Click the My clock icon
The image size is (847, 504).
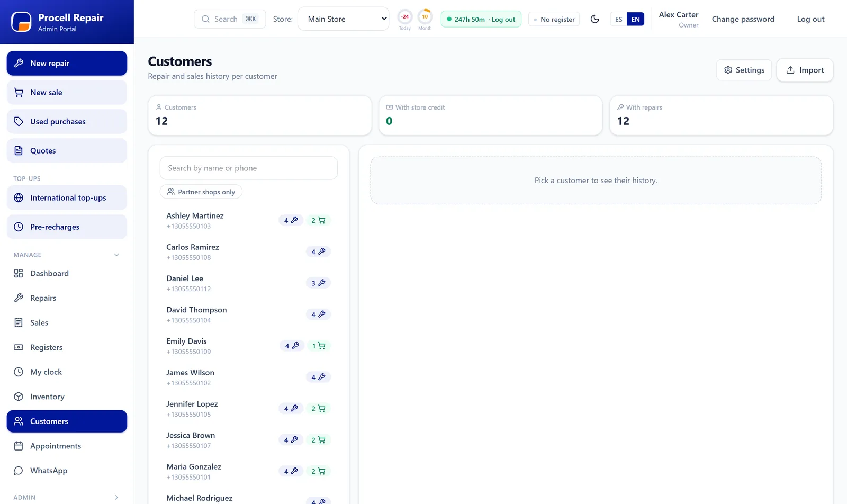tap(19, 372)
